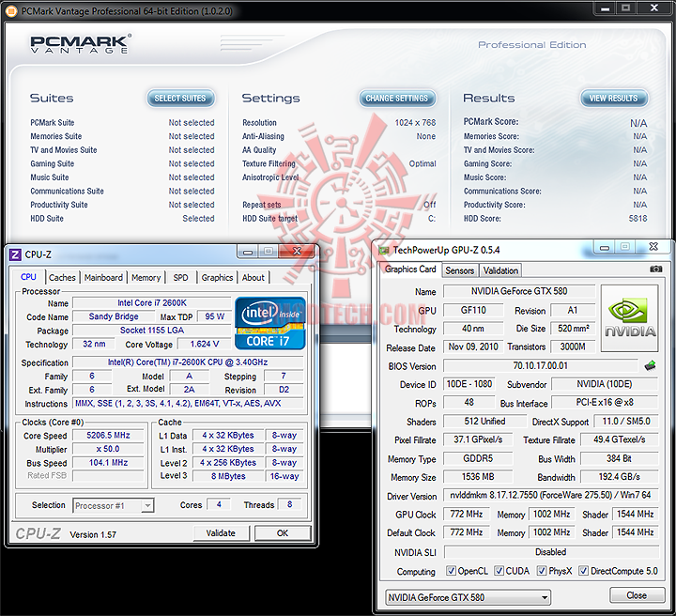This screenshot has width=676, height=616.
Task: Click the Level 3 cache value 8 MBytes
Action: 228,476
